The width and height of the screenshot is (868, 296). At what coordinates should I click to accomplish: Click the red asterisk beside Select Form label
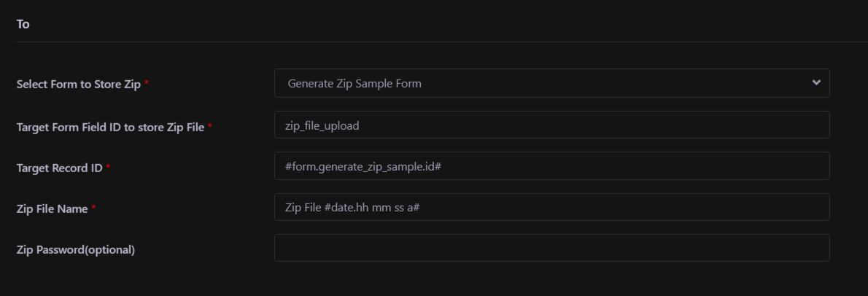click(x=147, y=83)
